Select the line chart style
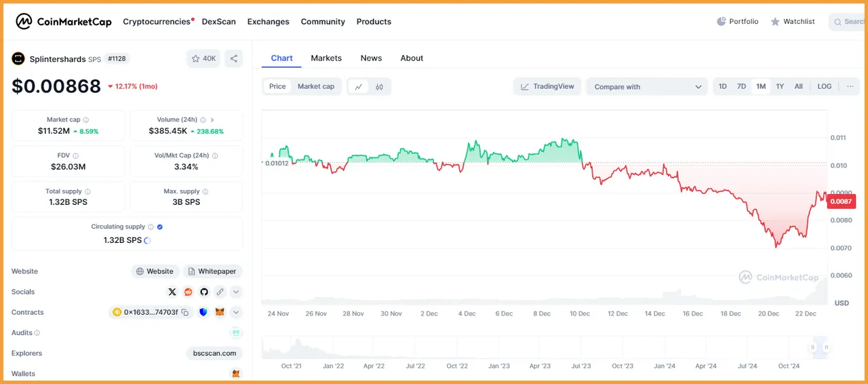Image resolution: width=868 pixels, height=384 pixels. pyautogui.click(x=358, y=86)
